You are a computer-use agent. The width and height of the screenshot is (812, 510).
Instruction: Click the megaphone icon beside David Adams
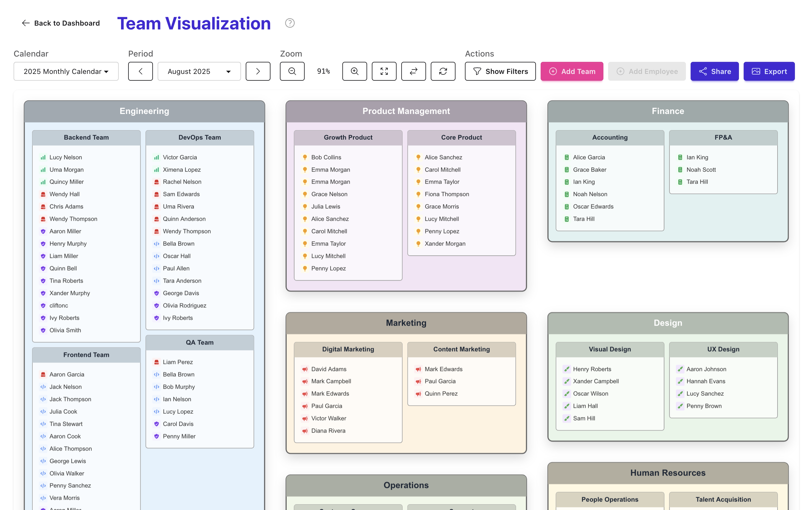coord(305,369)
